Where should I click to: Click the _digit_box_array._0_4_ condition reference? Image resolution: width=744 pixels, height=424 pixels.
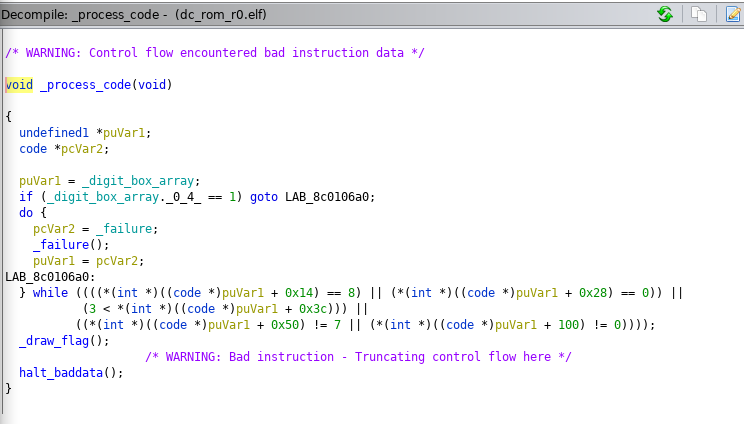(123, 197)
